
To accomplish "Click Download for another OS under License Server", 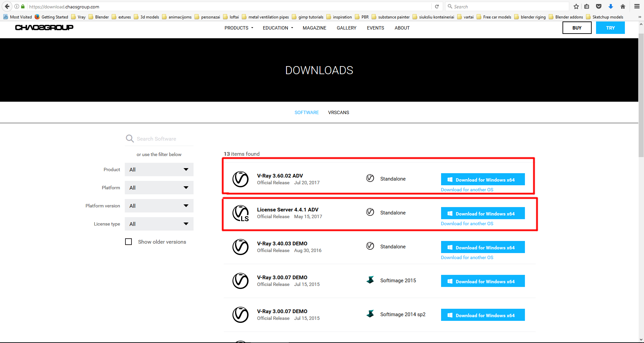I will click(467, 224).
